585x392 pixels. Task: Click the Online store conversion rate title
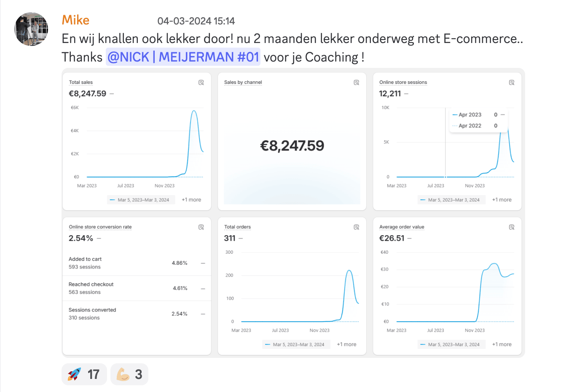coord(100,227)
